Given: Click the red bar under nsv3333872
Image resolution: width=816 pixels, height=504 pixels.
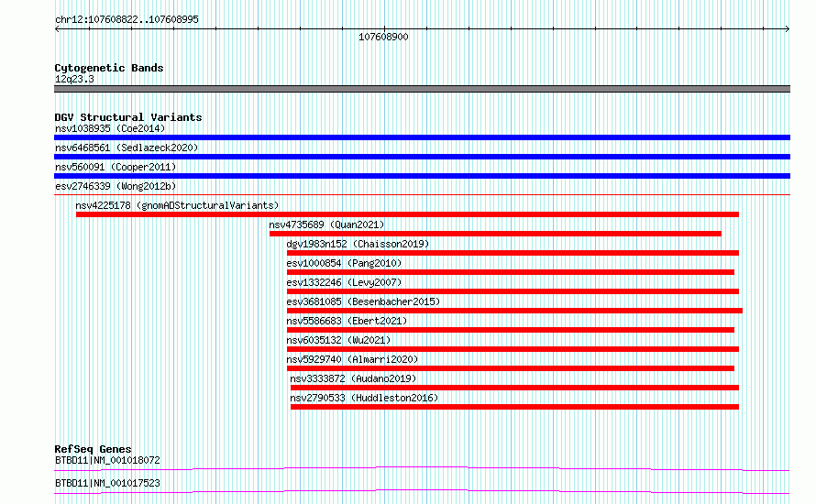Looking at the screenshot, I should click(514, 388).
